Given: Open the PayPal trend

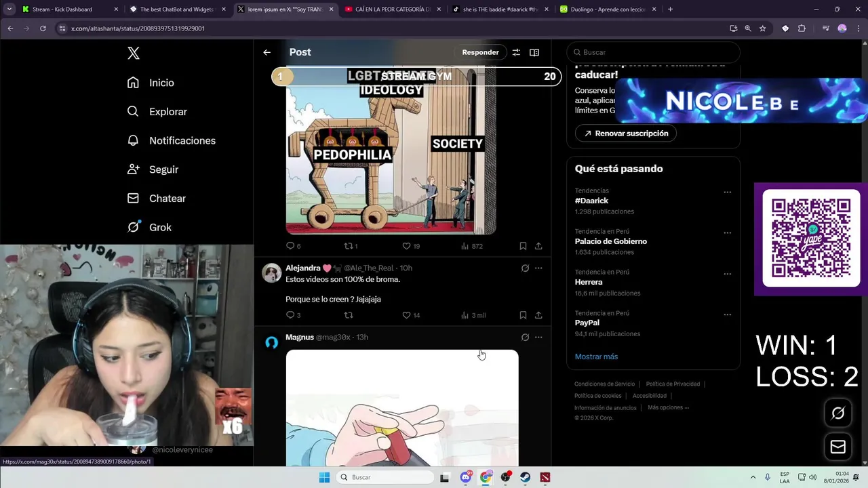Looking at the screenshot, I should (587, 323).
